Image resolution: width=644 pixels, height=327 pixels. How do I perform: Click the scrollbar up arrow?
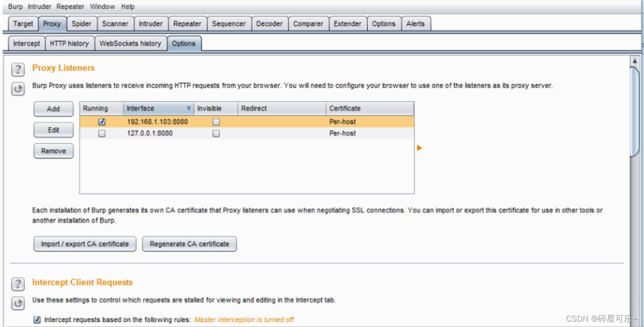click(x=635, y=60)
